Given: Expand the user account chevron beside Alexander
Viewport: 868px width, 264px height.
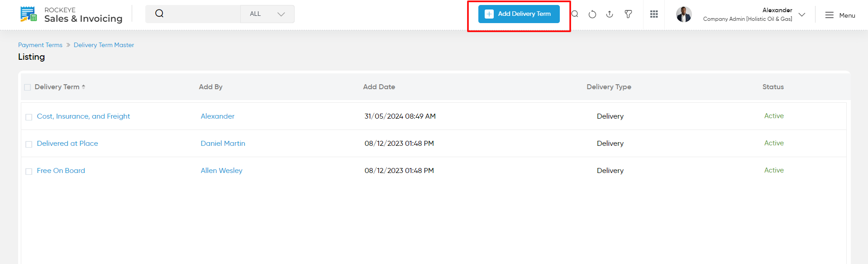Looking at the screenshot, I should coord(802,14).
